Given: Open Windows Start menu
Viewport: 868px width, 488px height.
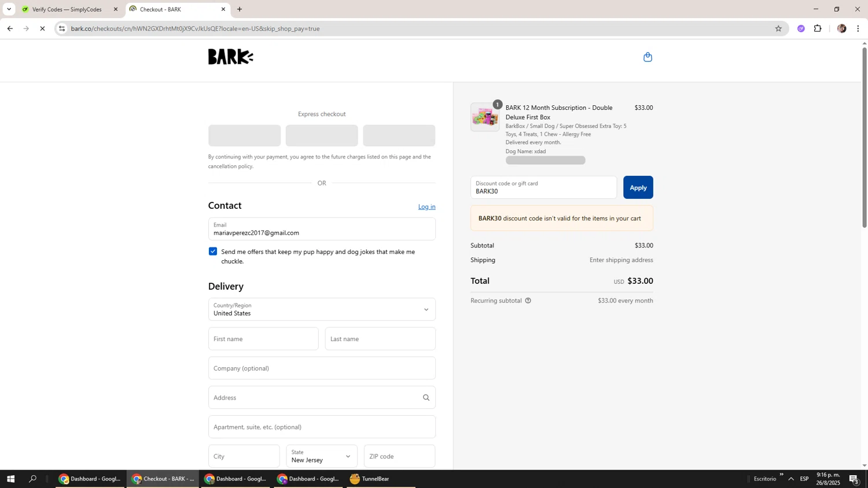Looking at the screenshot, I should tap(10, 479).
